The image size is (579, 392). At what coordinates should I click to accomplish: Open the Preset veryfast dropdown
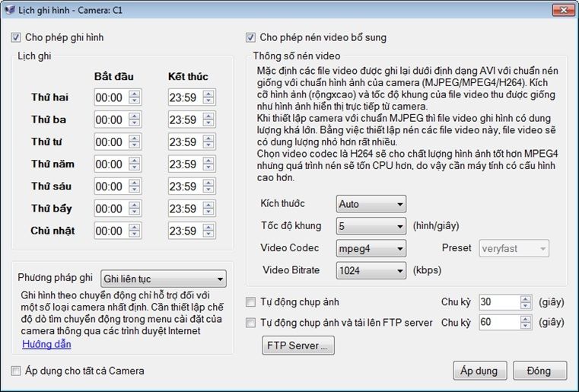[514, 249]
